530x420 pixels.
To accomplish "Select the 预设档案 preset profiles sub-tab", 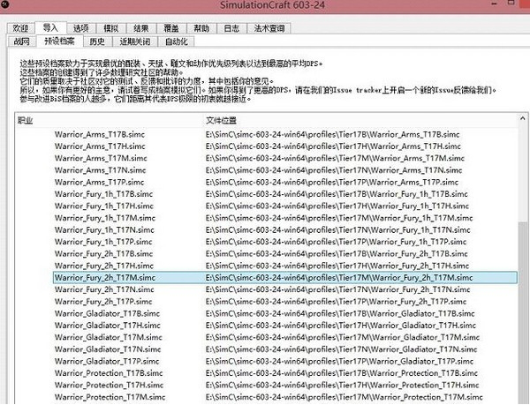I will click(59, 41).
